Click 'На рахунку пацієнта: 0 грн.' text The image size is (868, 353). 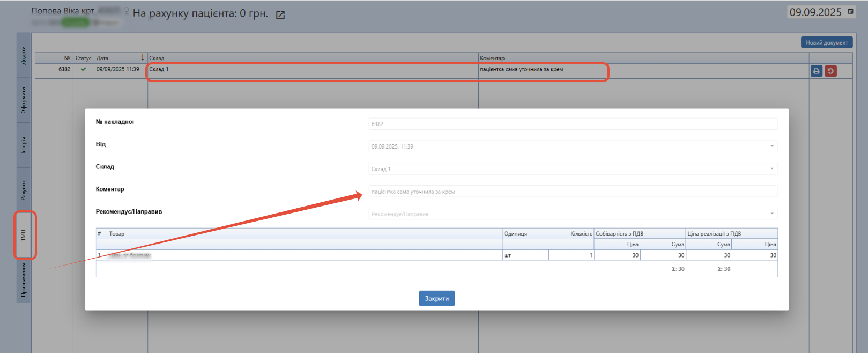click(201, 13)
